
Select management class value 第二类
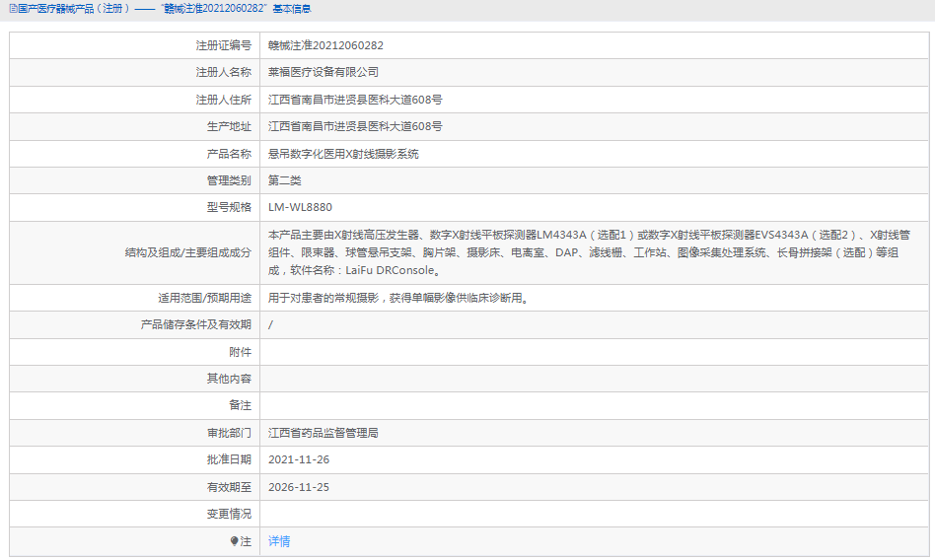[284, 180]
